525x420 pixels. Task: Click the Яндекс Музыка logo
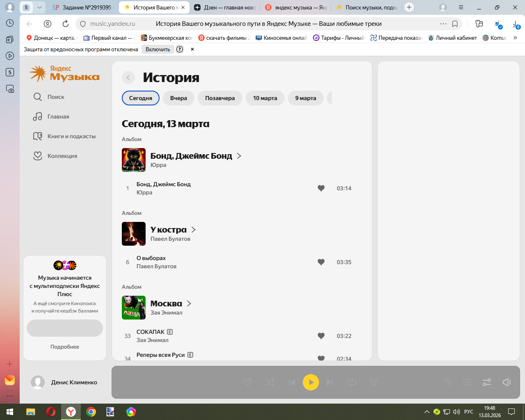coord(65,73)
